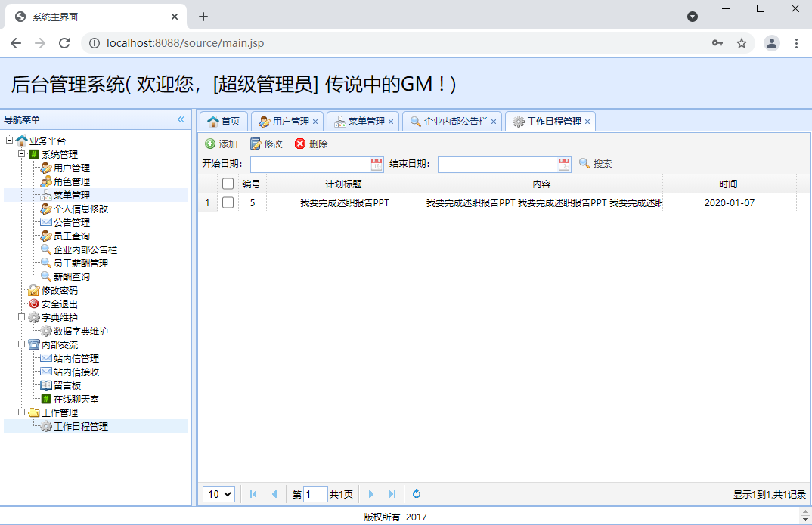Open the end date calendar picker

tap(564, 164)
